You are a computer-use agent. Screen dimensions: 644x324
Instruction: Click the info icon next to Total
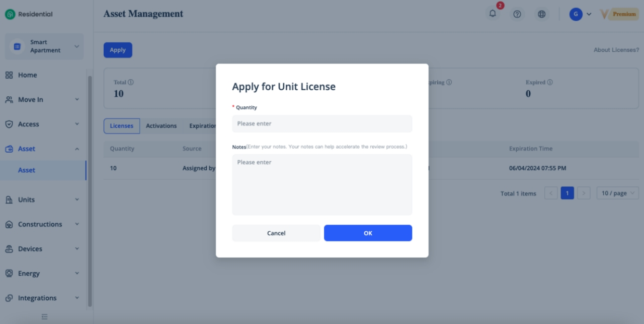click(131, 82)
